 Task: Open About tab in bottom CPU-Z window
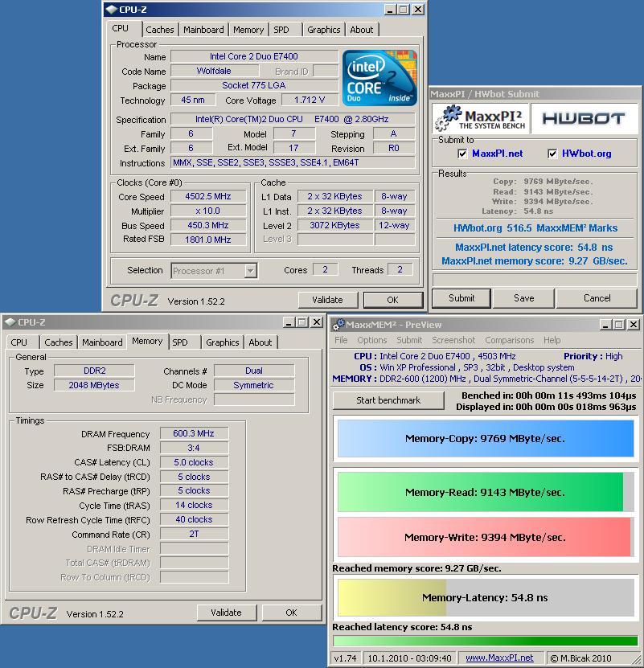coord(260,342)
